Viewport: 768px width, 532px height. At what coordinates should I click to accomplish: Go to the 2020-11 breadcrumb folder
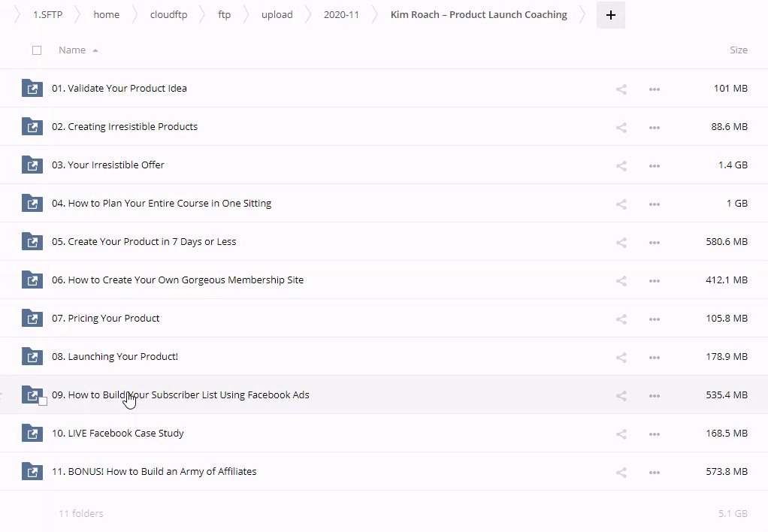pyautogui.click(x=341, y=15)
